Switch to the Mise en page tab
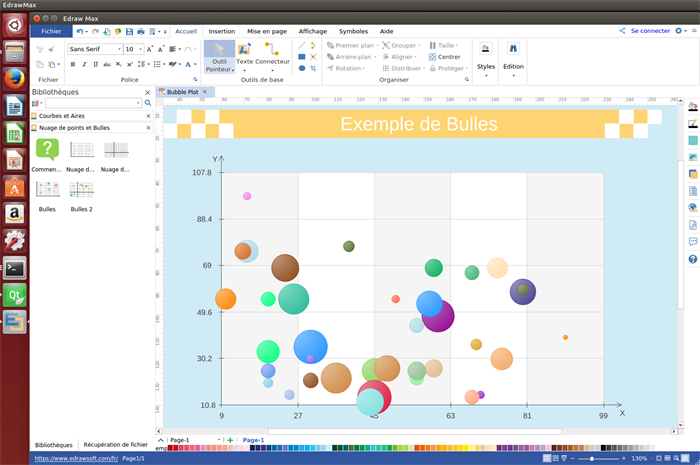The image size is (700, 465). [x=267, y=31]
